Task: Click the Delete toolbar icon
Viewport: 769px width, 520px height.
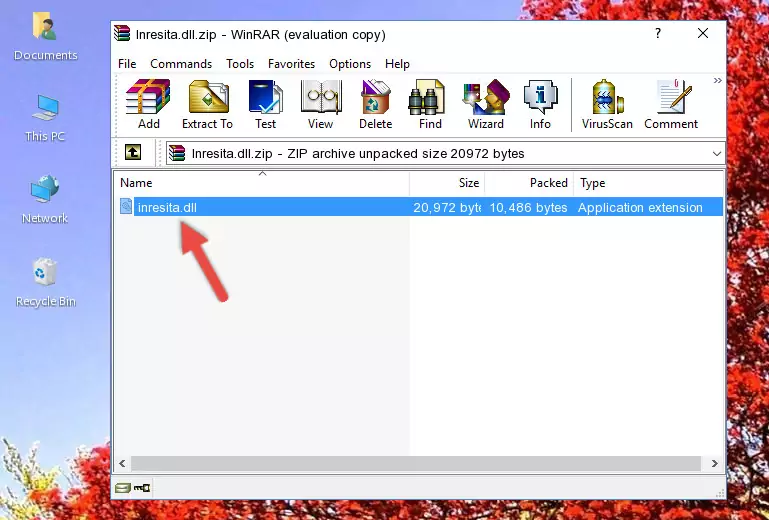Action: pos(376,104)
